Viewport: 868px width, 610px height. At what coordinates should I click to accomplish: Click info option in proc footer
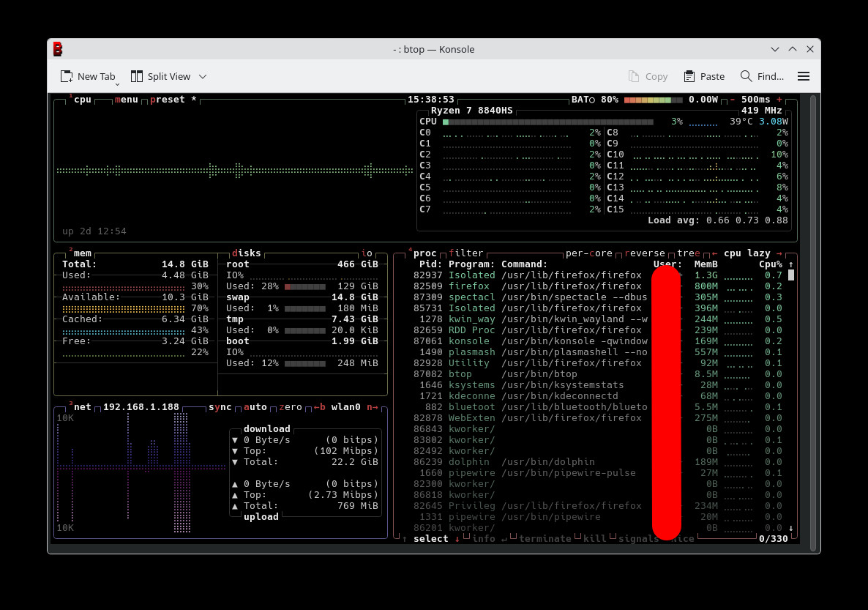483,539
